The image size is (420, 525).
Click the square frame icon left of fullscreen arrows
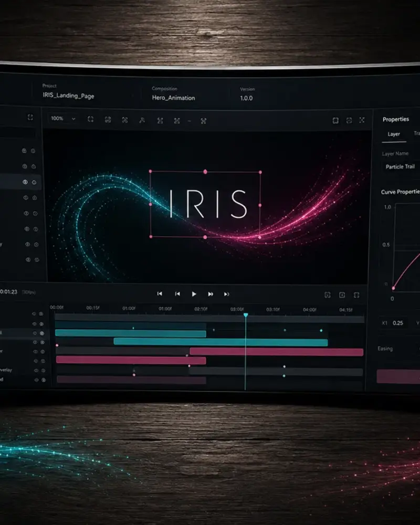click(335, 120)
